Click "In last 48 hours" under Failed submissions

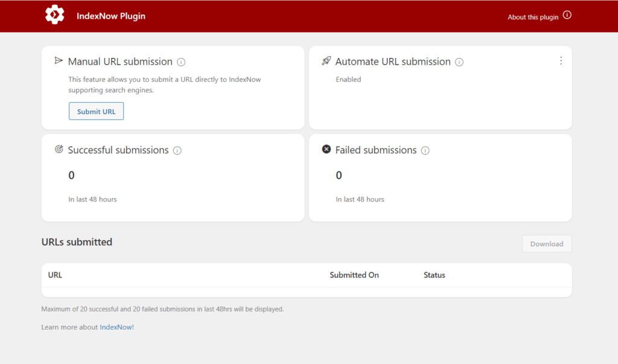tap(360, 199)
